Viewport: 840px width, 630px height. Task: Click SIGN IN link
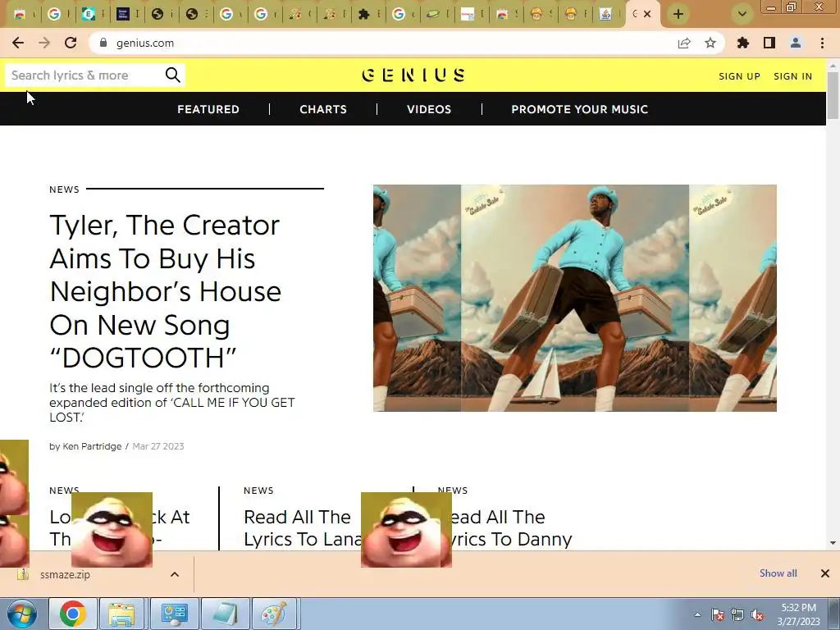(x=793, y=76)
